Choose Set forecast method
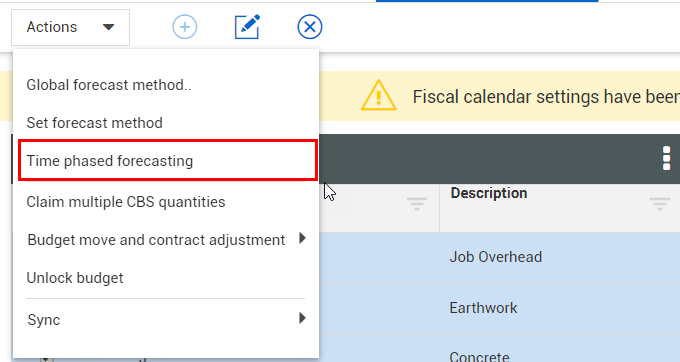The height and width of the screenshot is (362, 680). tap(95, 123)
